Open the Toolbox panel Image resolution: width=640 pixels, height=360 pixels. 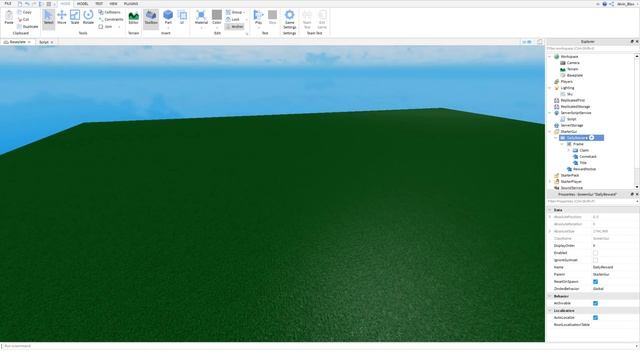click(x=151, y=18)
